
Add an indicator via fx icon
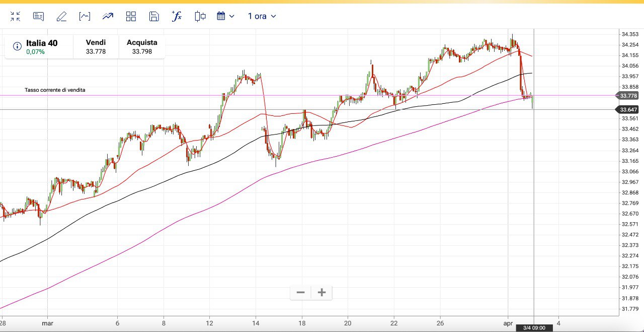(x=177, y=17)
